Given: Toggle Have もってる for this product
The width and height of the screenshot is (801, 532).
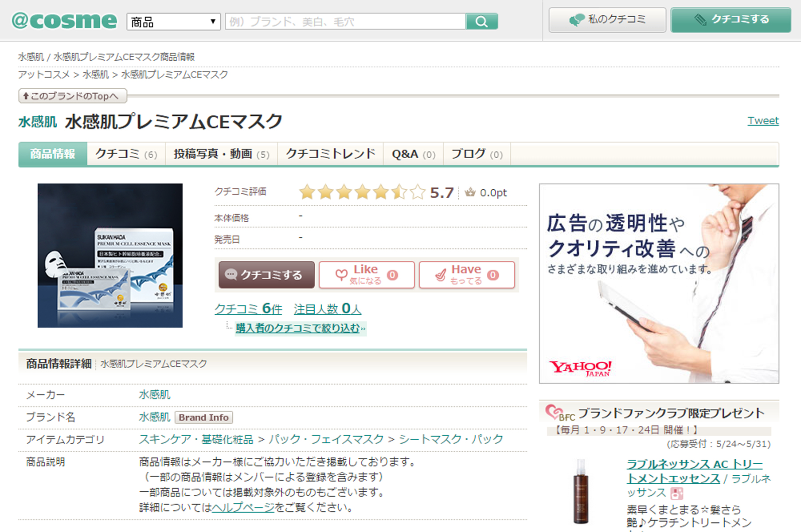Looking at the screenshot, I should pyautogui.click(x=466, y=275).
